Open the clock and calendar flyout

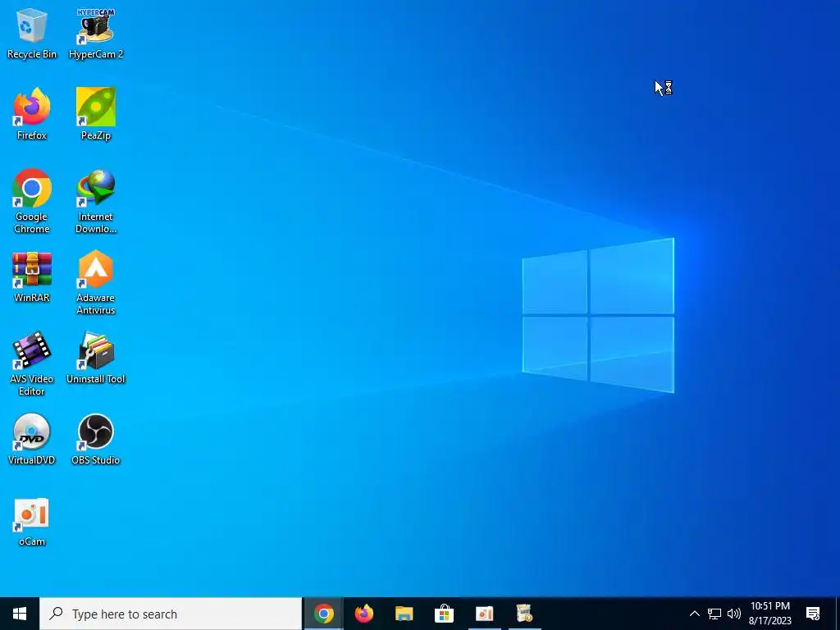[769, 614]
